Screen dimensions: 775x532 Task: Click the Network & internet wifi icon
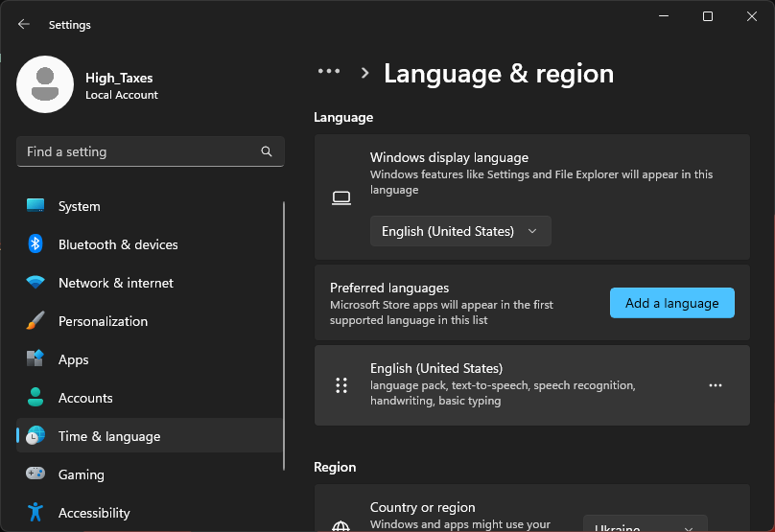tap(35, 283)
